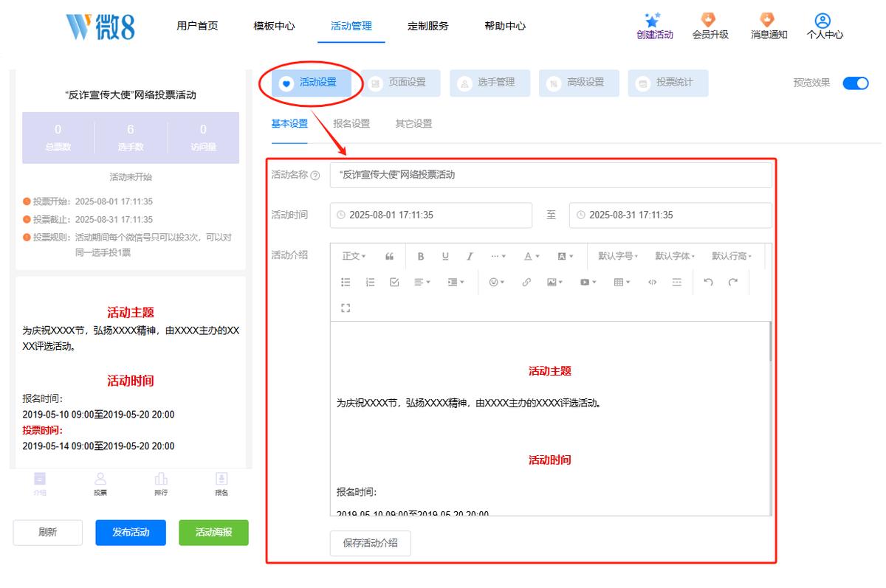Go to 模板中心 in the top menu
This screenshot has width=886, height=588.
[274, 26]
